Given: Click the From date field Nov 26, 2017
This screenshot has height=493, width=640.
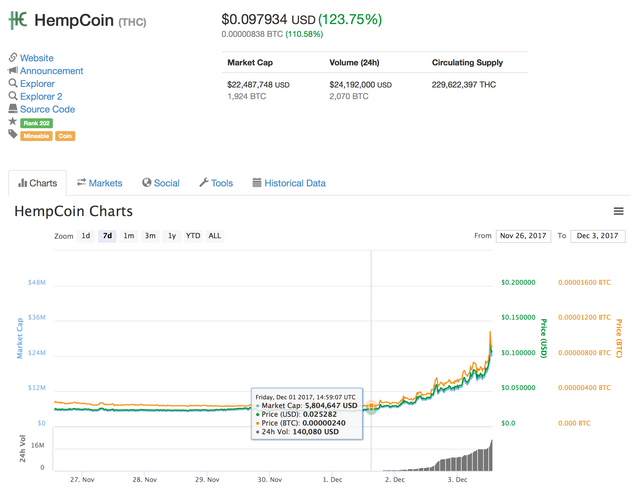Looking at the screenshot, I should (x=523, y=236).
